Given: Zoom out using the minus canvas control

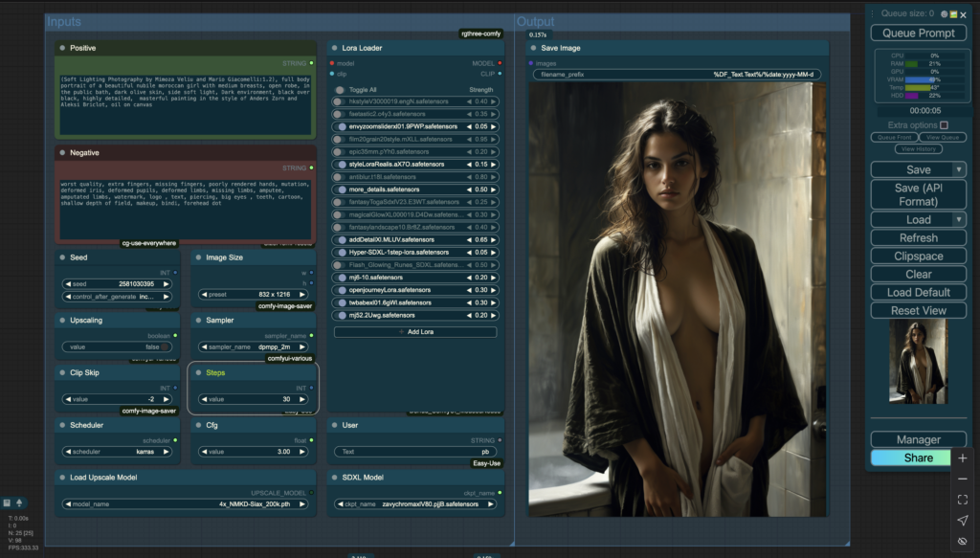Looking at the screenshot, I should tap(963, 479).
